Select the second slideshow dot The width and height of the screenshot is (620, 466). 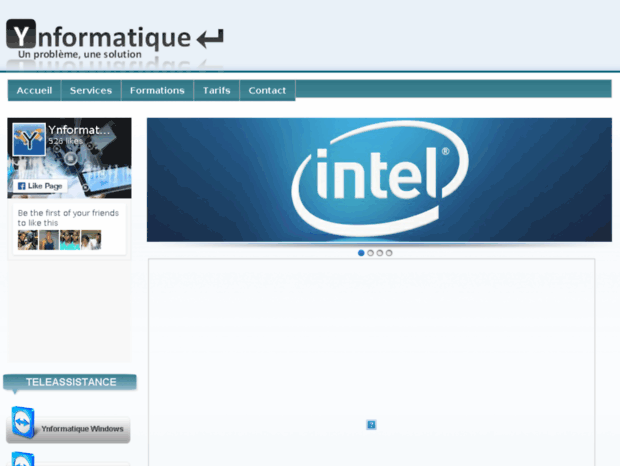point(370,253)
